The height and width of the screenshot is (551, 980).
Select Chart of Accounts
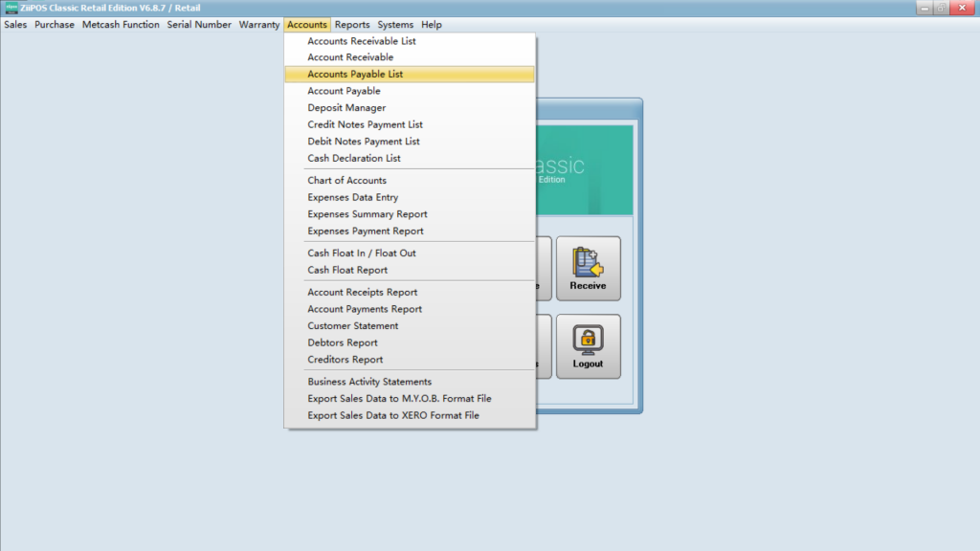[346, 181]
